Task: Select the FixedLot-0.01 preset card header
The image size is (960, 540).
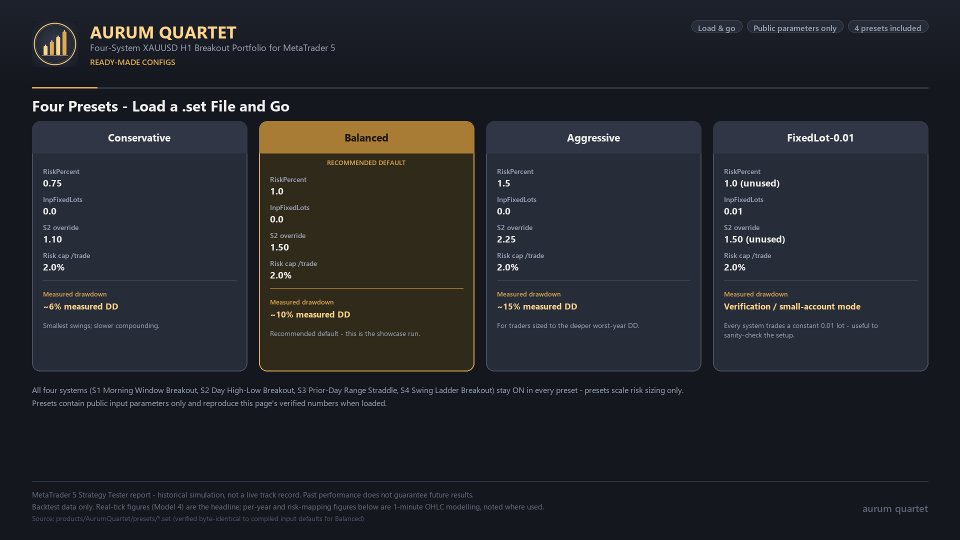Action: pyautogui.click(x=820, y=138)
